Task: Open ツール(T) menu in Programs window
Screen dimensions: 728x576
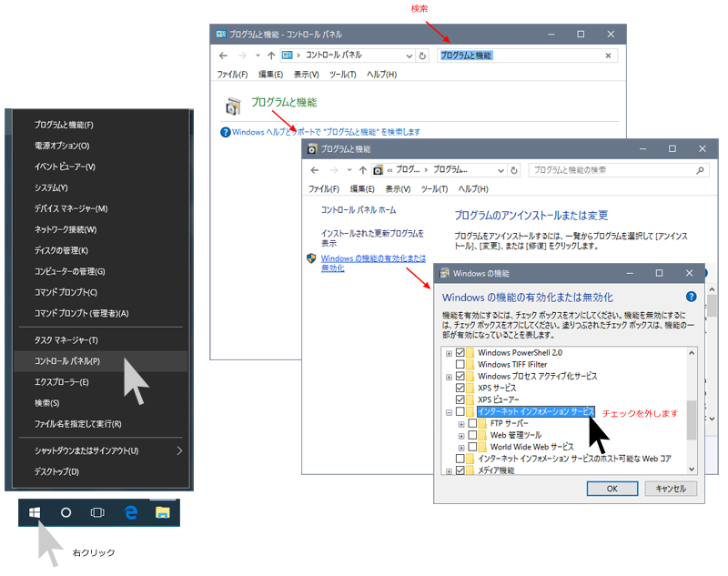Action: pyautogui.click(x=434, y=189)
